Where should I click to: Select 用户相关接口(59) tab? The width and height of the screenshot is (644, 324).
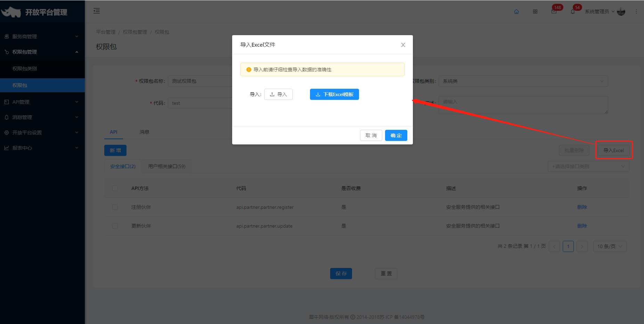[167, 166]
